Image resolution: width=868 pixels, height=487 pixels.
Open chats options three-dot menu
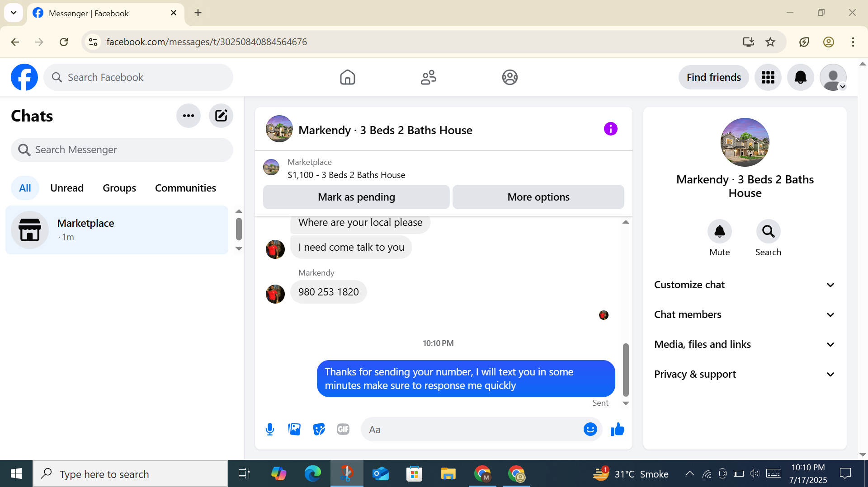tap(189, 116)
